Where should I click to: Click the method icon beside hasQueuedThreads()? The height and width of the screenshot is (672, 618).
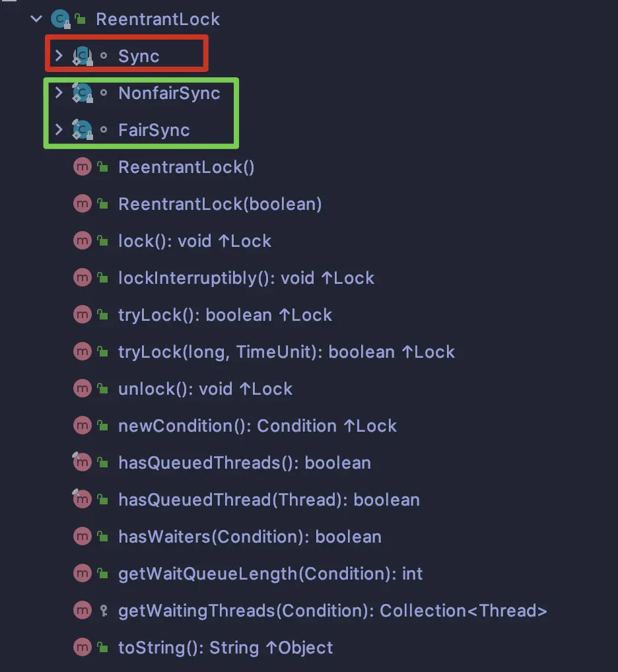[83, 463]
